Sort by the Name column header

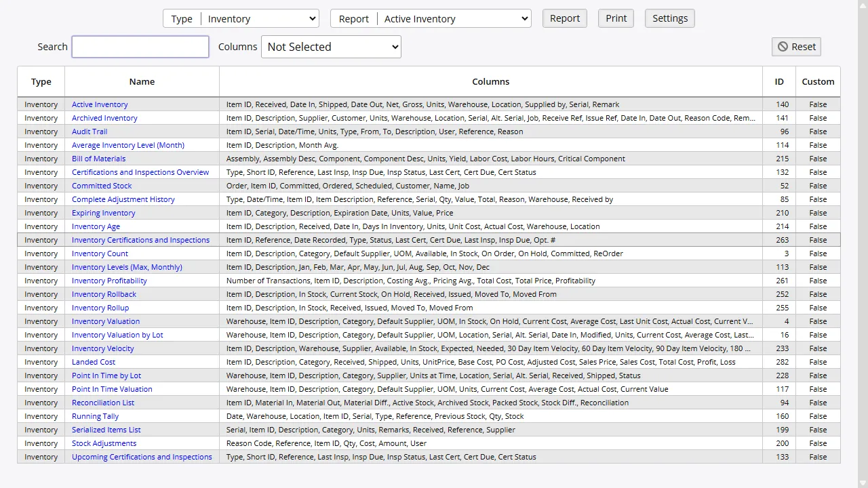pyautogui.click(x=142, y=81)
